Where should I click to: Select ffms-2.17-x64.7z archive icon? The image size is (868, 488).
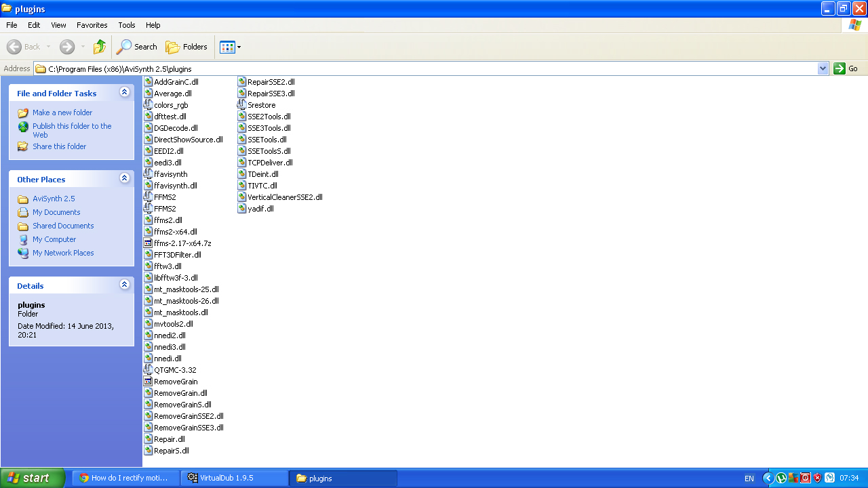[x=148, y=243]
